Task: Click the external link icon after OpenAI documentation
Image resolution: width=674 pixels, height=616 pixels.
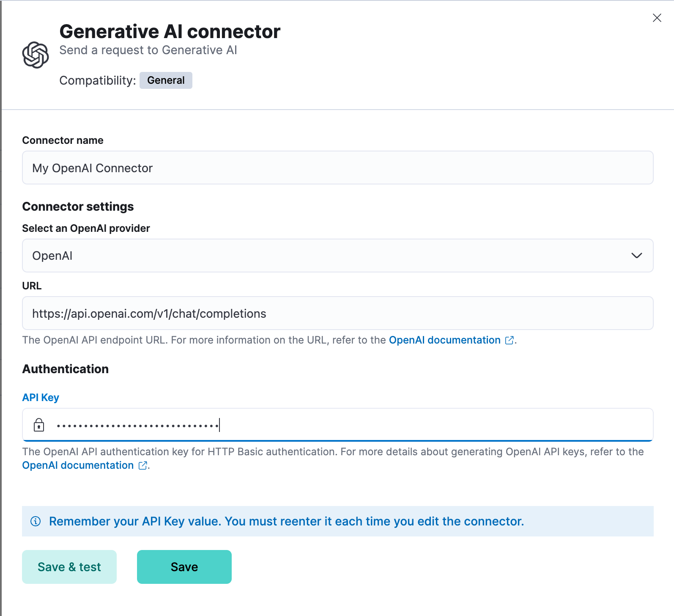Action: coord(509,340)
